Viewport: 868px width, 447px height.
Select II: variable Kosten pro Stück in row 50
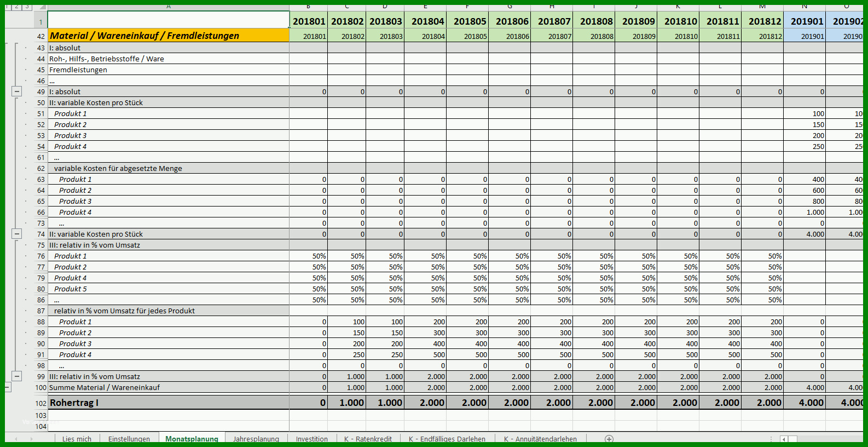coord(169,102)
